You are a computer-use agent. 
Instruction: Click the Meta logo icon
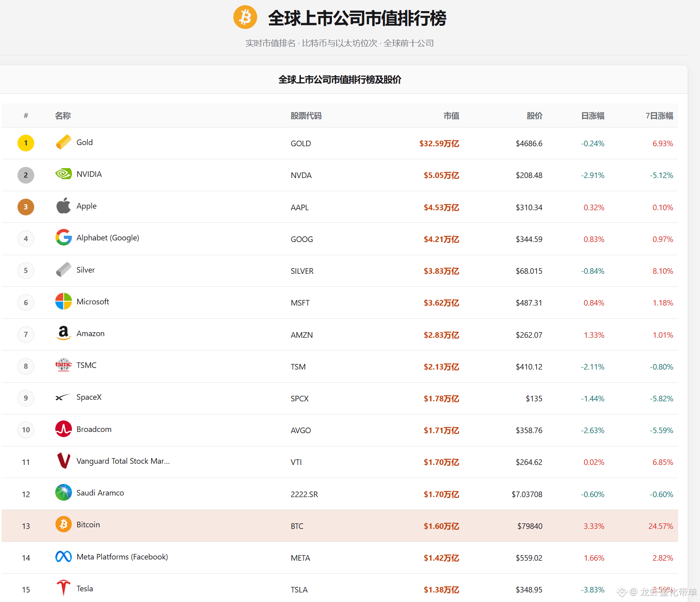pyautogui.click(x=64, y=557)
